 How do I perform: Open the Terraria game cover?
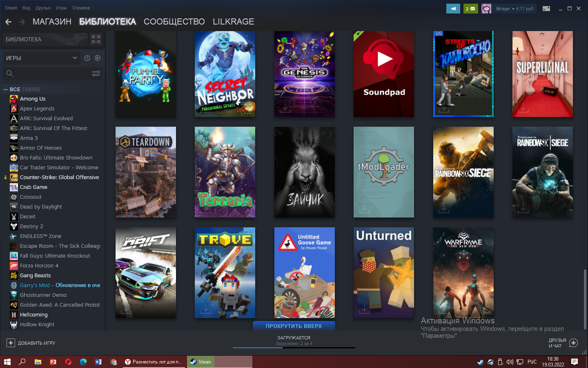coord(225,172)
